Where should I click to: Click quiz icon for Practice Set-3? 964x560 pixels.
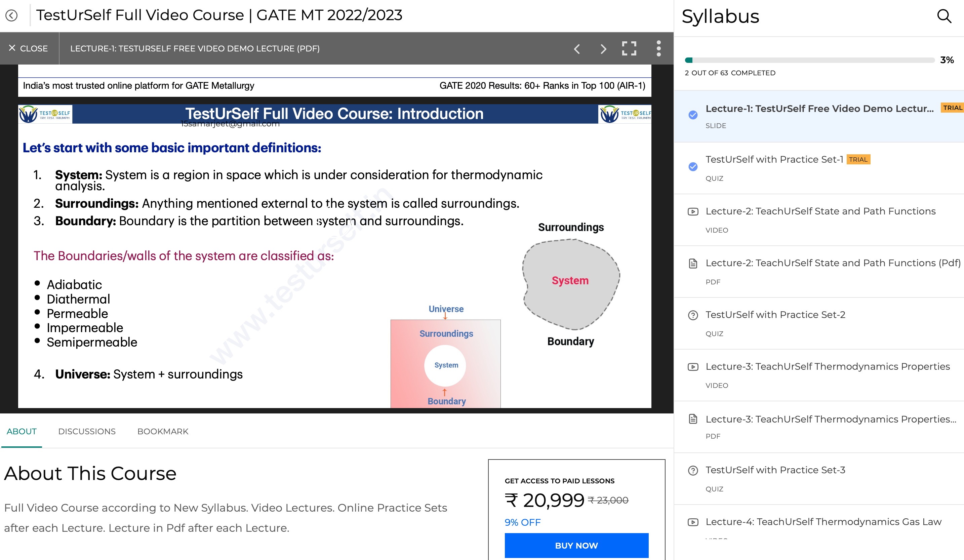coord(693,470)
